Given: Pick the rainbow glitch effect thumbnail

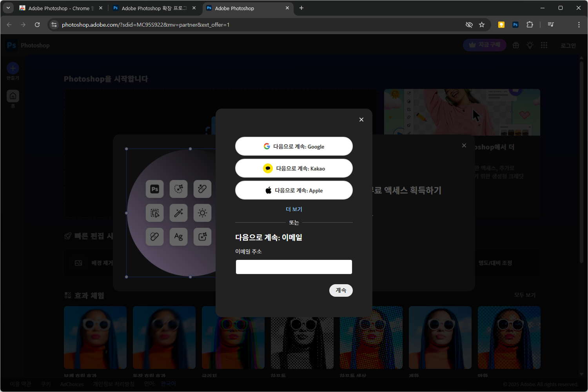Looking at the screenshot, I should [x=233, y=338].
